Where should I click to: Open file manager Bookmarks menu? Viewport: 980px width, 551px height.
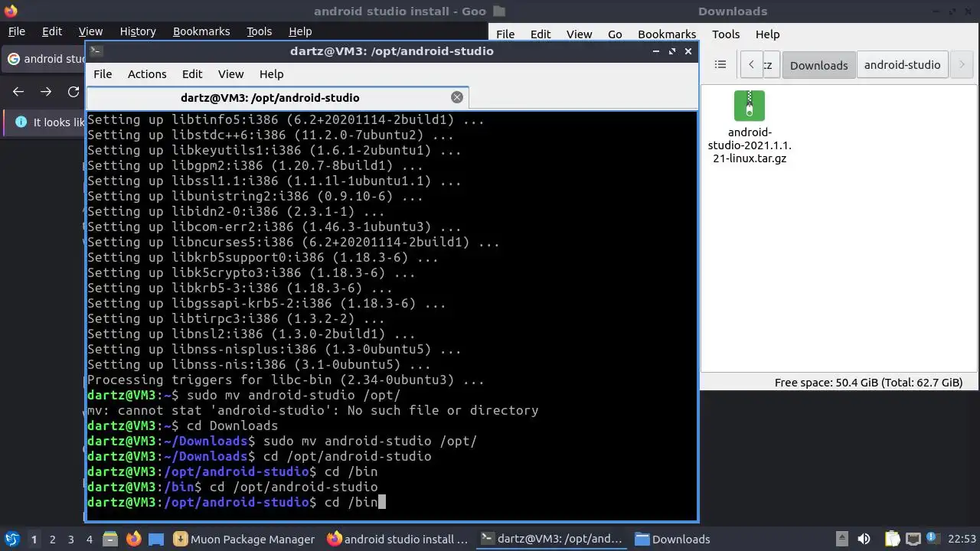point(667,34)
